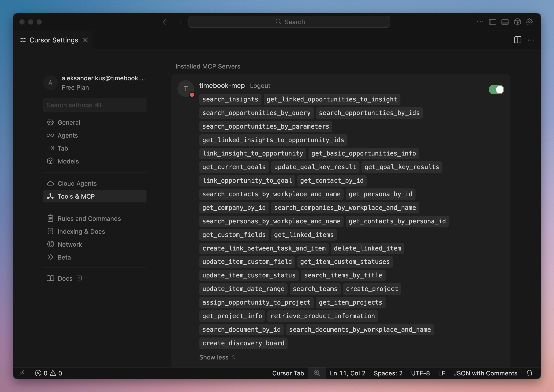Image resolution: width=554 pixels, height=392 pixels.
Task: Open the notifications bell in status bar
Action: 529,373
